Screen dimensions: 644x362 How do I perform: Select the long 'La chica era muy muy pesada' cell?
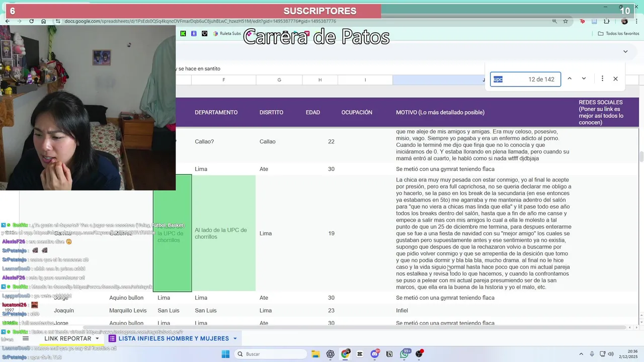tap(484, 233)
